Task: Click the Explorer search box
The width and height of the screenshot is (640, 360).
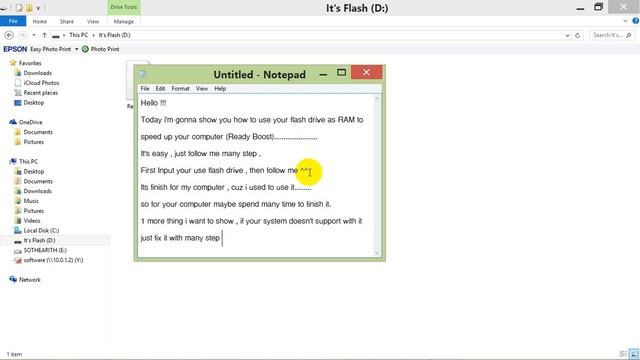Action: tap(612, 36)
